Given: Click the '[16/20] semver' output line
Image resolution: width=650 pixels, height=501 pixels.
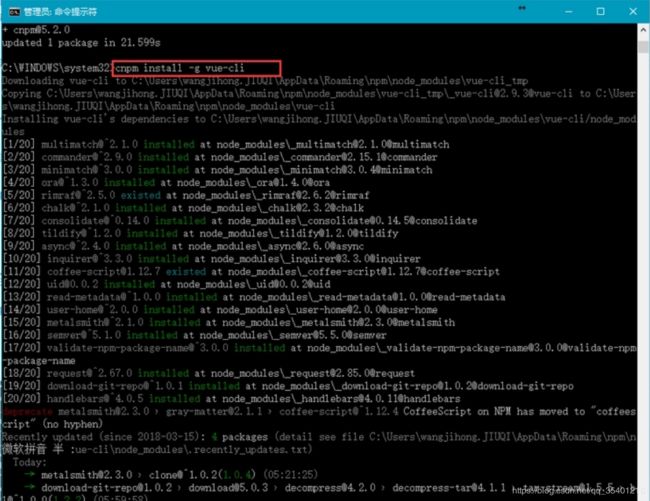Looking at the screenshot, I should coord(194,335).
